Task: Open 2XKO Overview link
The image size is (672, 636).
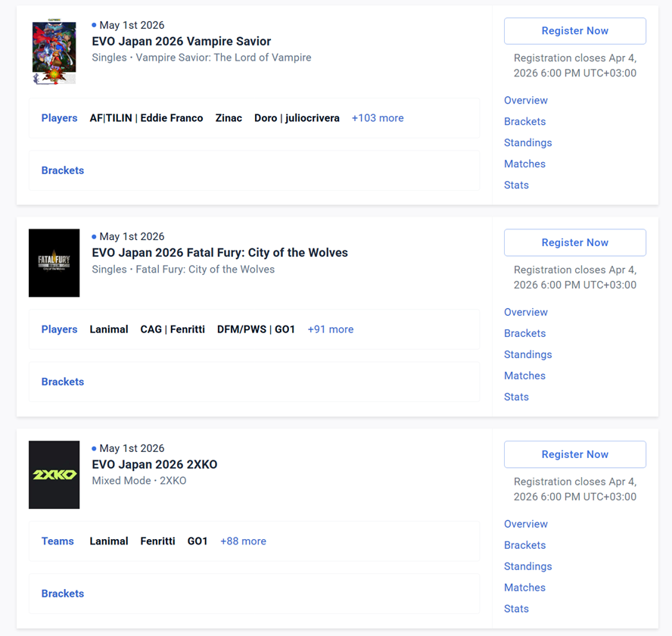Action: click(x=526, y=524)
